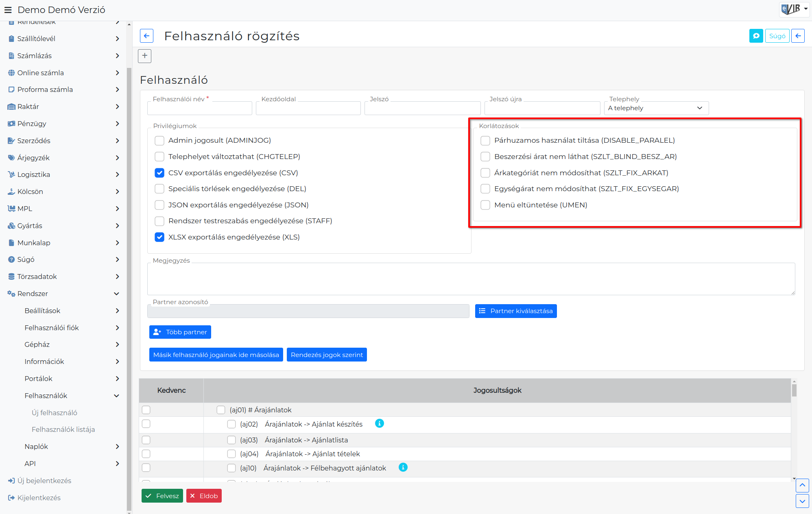Open the Telephely dropdown
The height and width of the screenshot is (514, 812).
click(x=656, y=108)
